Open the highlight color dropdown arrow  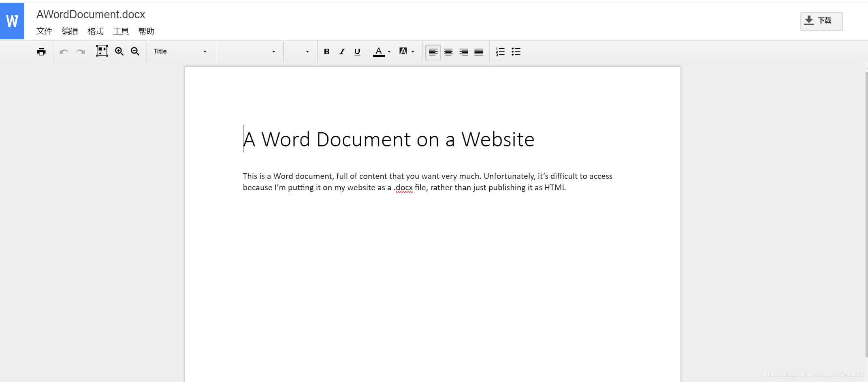pos(413,52)
